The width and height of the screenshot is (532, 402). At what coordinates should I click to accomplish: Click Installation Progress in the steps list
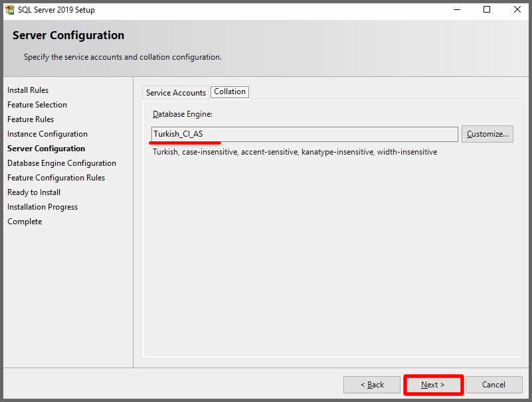[x=43, y=207]
